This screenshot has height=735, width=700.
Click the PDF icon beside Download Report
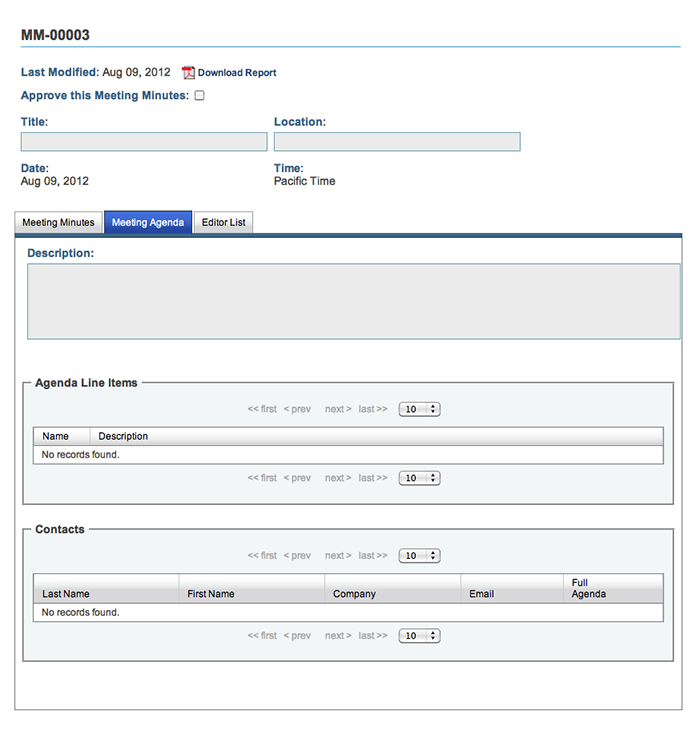(x=188, y=73)
